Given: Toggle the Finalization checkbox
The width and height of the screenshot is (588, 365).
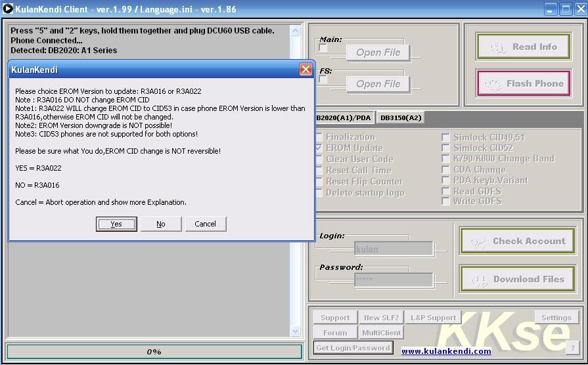Looking at the screenshot, I should 319,137.
